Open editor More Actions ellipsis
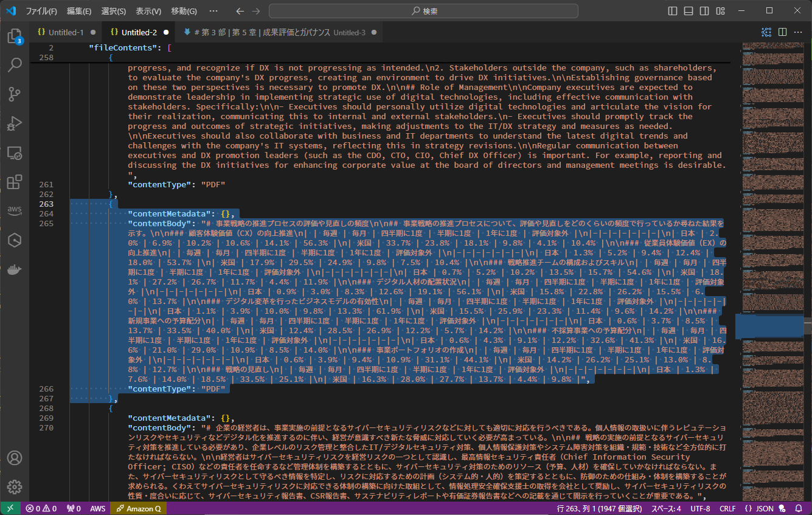This screenshot has width=812, height=515. 799,32
